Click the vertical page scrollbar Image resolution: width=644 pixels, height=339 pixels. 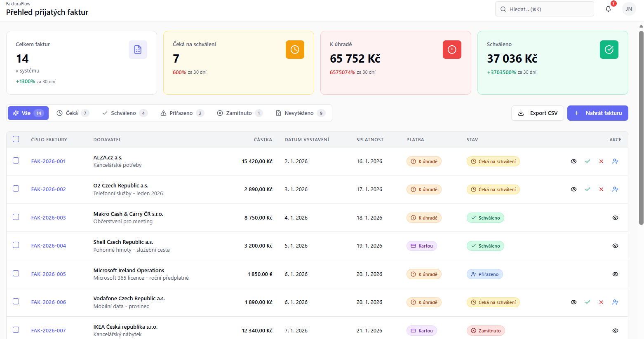[641, 124]
